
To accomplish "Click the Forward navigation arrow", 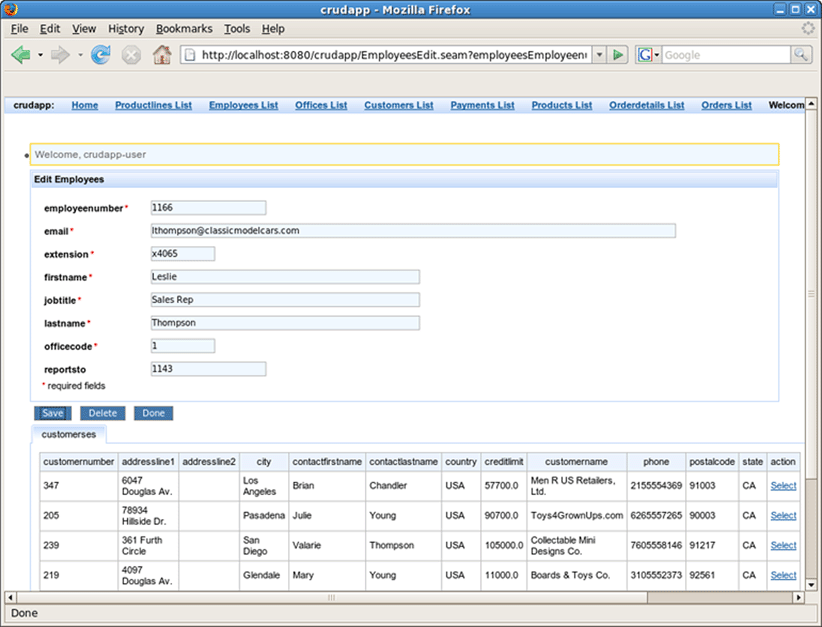I will tap(60, 55).
